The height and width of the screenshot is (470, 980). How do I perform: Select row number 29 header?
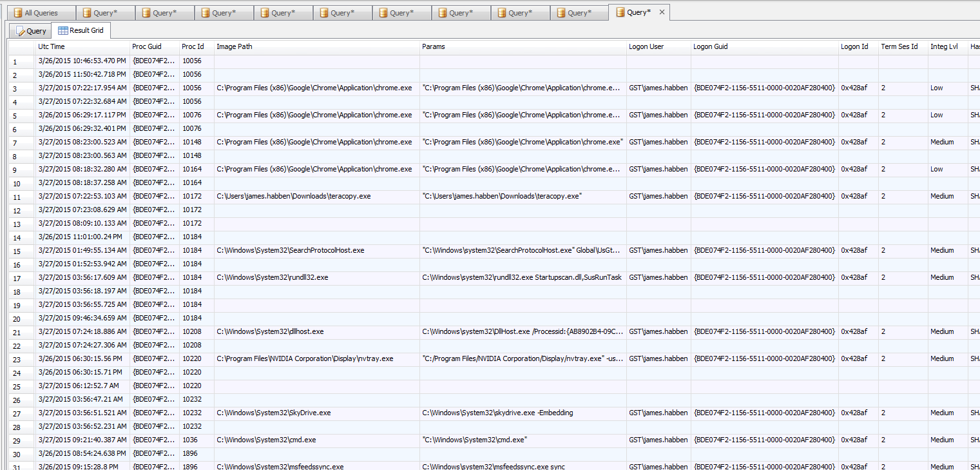pos(21,440)
